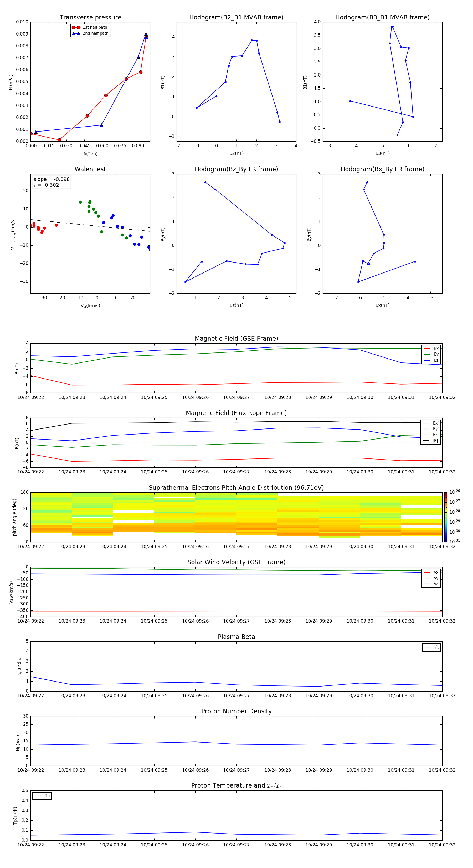Select the "1st half path" legend entry
The height and width of the screenshot is (868, 473).
tap(90, 27)
